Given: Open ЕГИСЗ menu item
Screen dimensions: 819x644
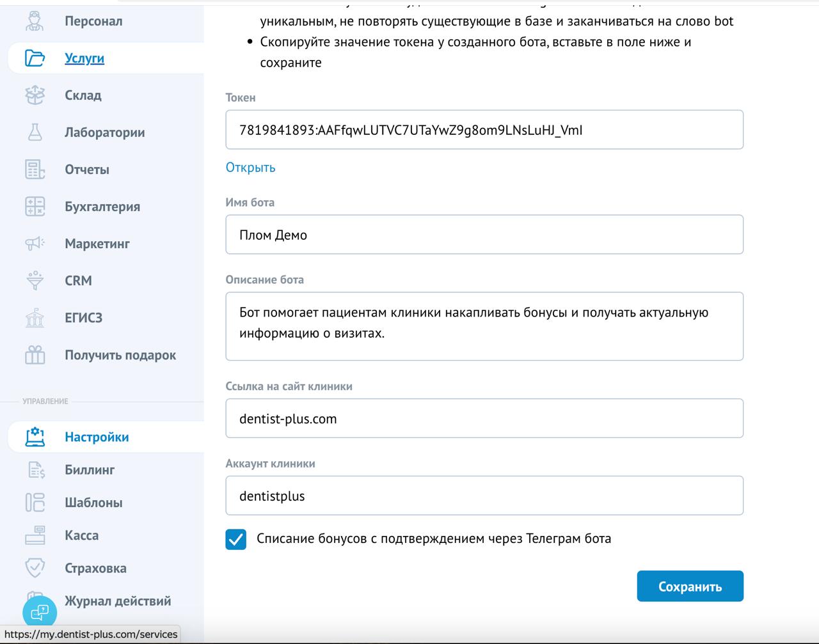Looking at the screenshot, I should click(x=83, y=317).
